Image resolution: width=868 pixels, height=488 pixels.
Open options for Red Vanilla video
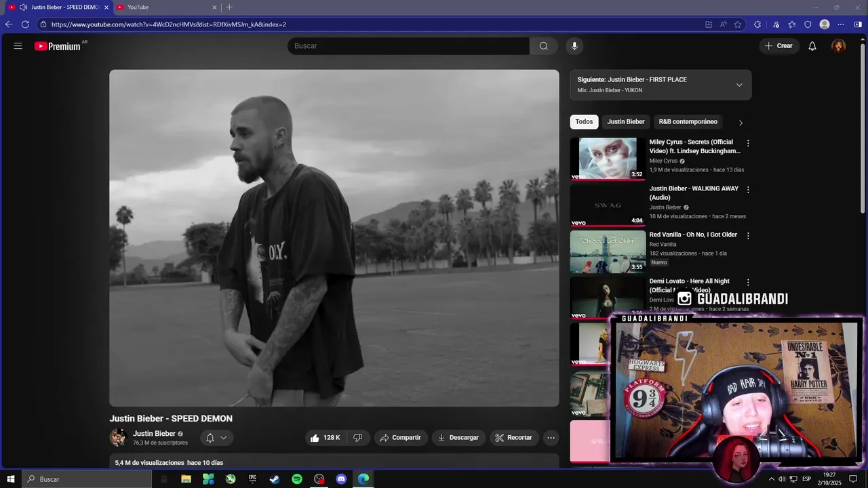748,236
